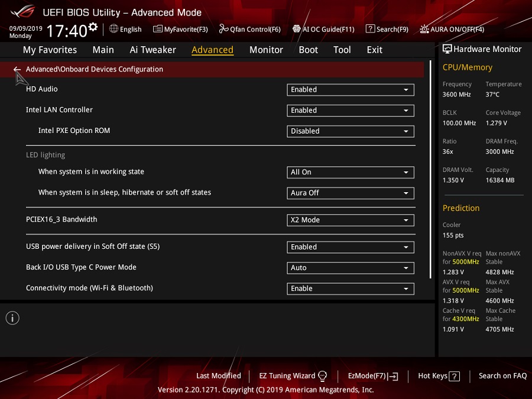Toggle AURA ON/OFF(F4) lighting icon
This screenshot has height=399, width=532.
click(424, 29)
